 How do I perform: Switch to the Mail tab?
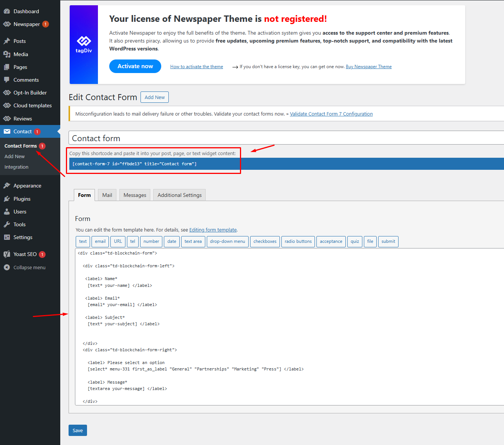coord(107,195)
